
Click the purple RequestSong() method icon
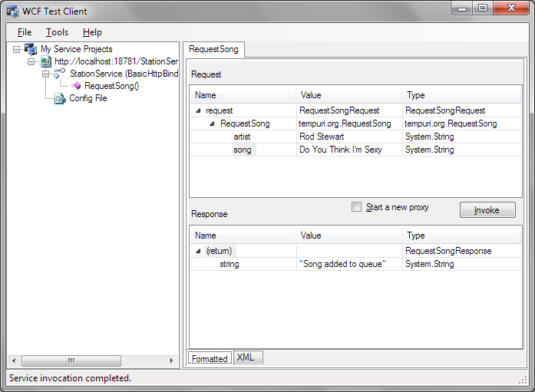point(78,86)
